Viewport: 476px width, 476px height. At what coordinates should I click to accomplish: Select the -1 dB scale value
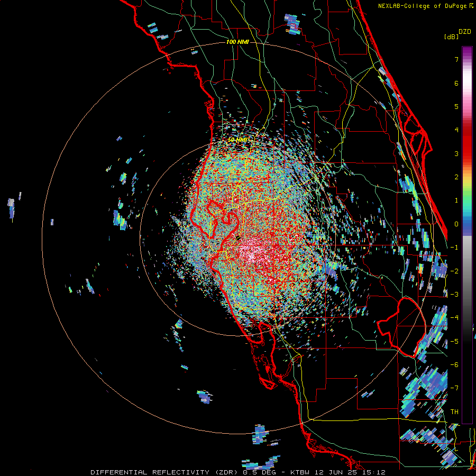coord(454,248)
